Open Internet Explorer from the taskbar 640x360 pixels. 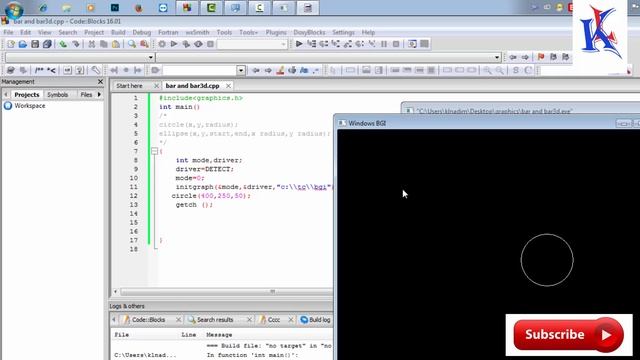coord(43,8)
